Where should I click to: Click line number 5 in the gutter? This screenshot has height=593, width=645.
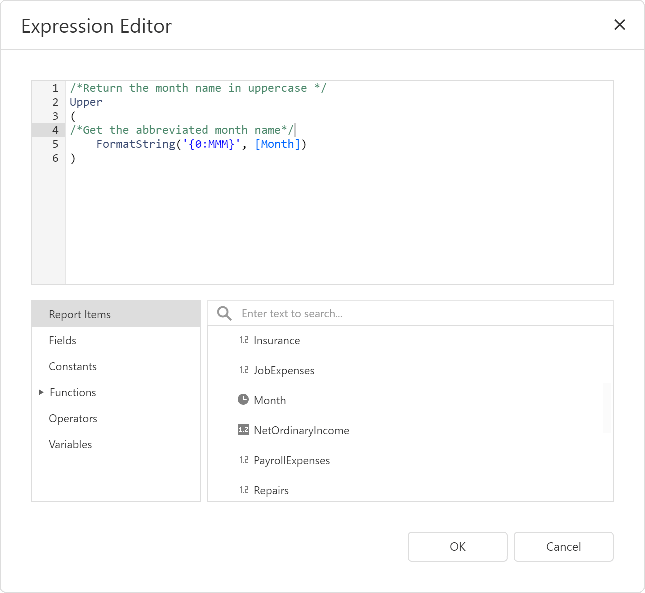(56, 144)
